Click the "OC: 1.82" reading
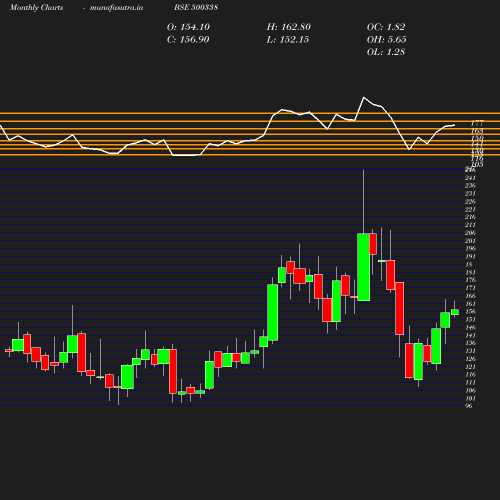The height and width of the screenshot is (500, 500). pyautogui.click(x=386, y=27)
